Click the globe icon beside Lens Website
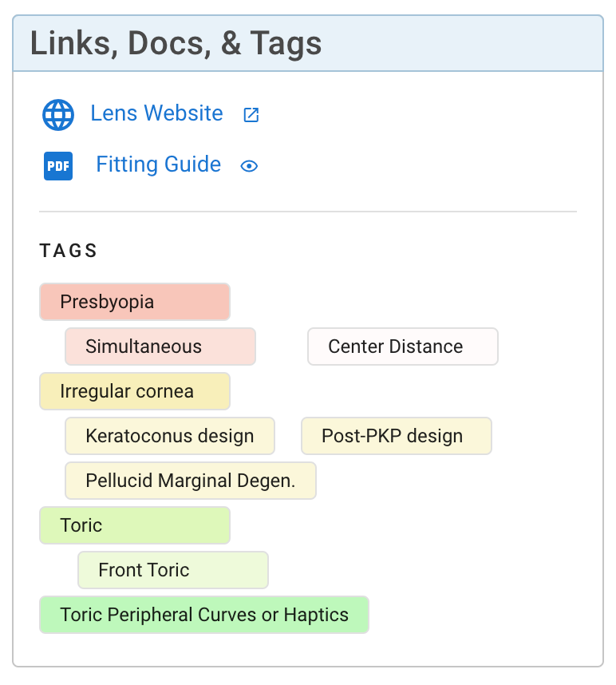Viewport: 616px width, 685px height. (x=57, y=115)
